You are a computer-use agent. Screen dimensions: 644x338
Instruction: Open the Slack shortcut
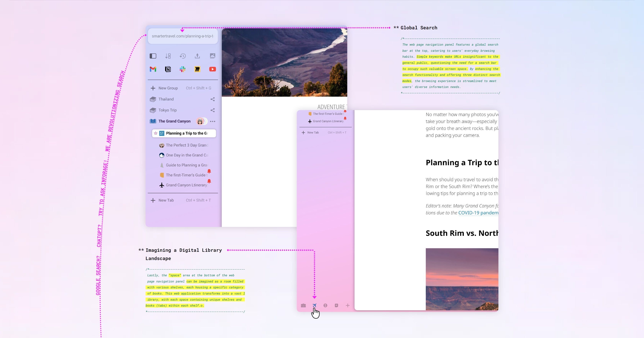coord(183,69)
